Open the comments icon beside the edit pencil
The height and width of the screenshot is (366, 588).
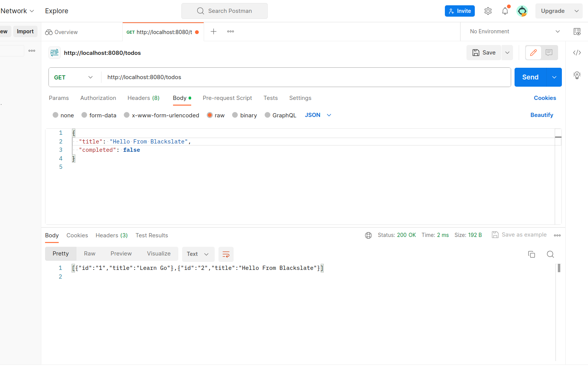[x=548, y=53]
